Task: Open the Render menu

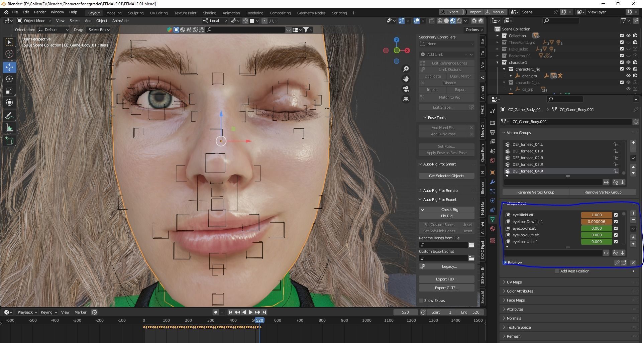Action: click(40, 12)
